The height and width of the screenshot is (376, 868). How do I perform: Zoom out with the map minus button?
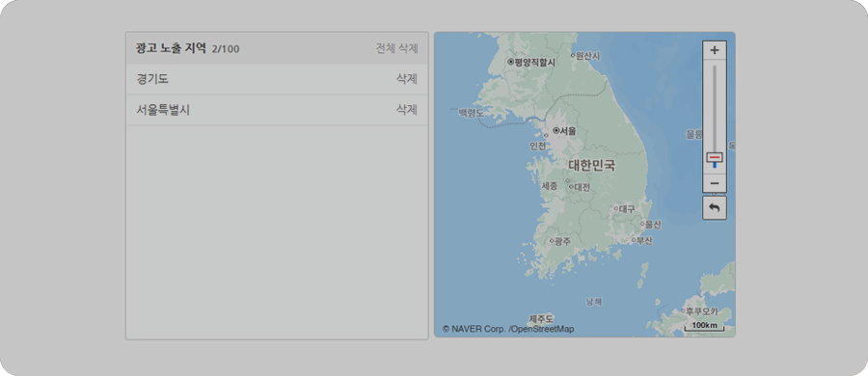pyautogui.click(x=714, y=183)
